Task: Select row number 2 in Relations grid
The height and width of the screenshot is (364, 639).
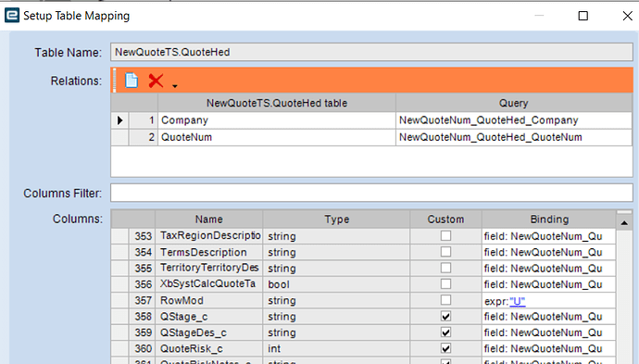Action: tap(144, 137)
